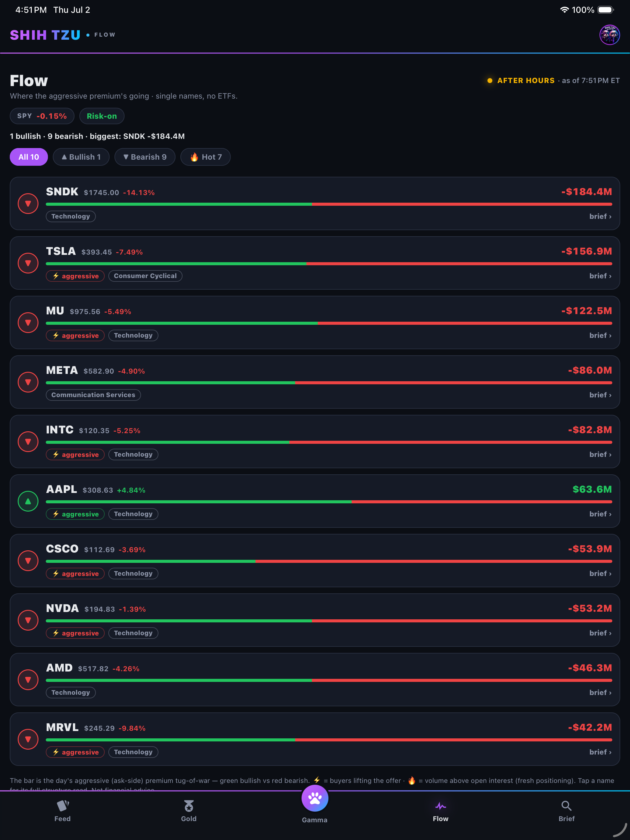Viewport: 630px width, 840px height.
Task: Tap the aggressive tag on NVDA
Action: [x=75, y=633]
